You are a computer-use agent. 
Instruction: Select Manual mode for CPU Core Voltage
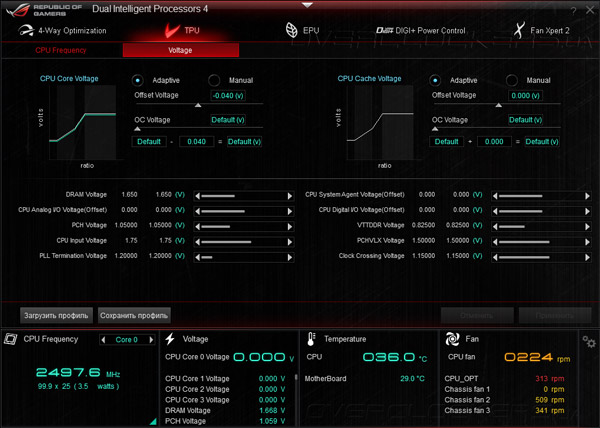214,80
